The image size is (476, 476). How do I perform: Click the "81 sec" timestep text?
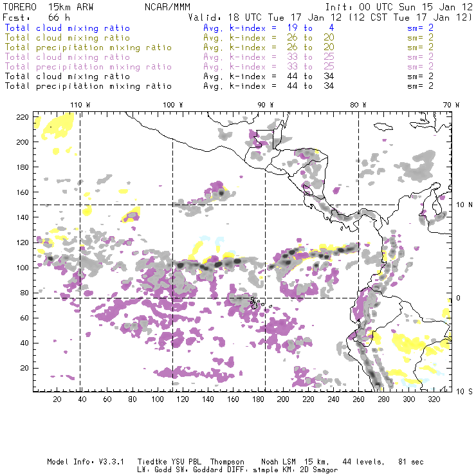pyautogui.click(x=411, y=462)
